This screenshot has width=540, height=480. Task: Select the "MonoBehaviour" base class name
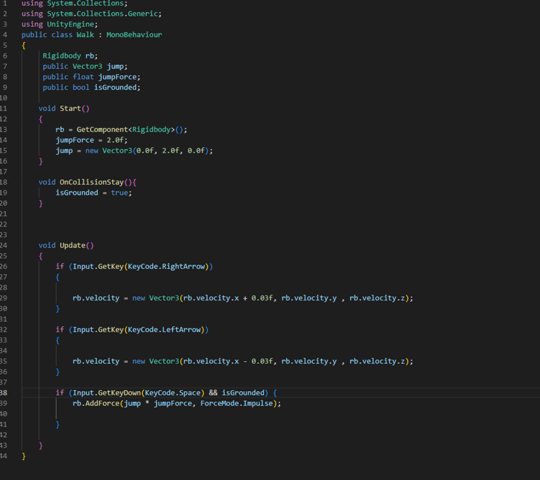coord(134,35)
